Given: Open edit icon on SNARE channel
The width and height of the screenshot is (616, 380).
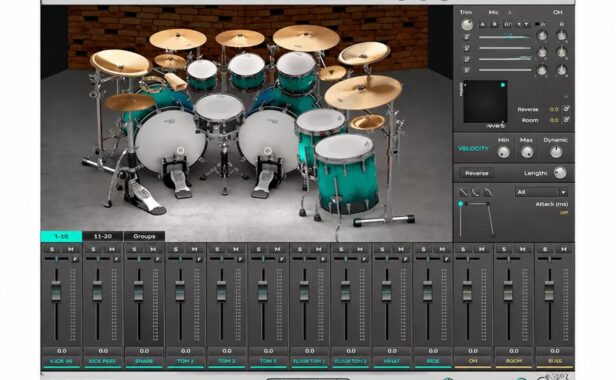Looking at the screenshot, I should 158,259.
